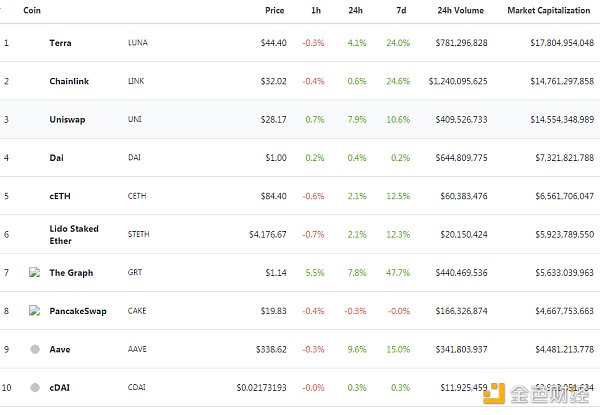Sort by the Price column header
600x415 pixels.
click(x=274, y=10)
